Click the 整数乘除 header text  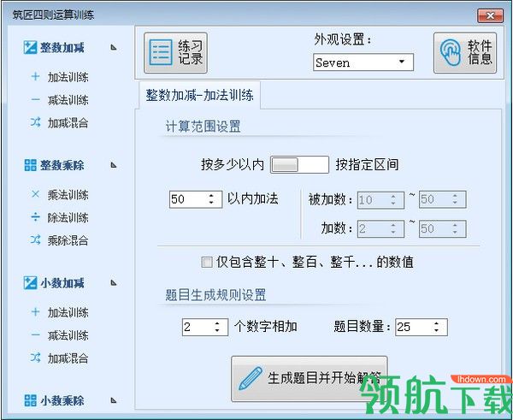(62, 165)
